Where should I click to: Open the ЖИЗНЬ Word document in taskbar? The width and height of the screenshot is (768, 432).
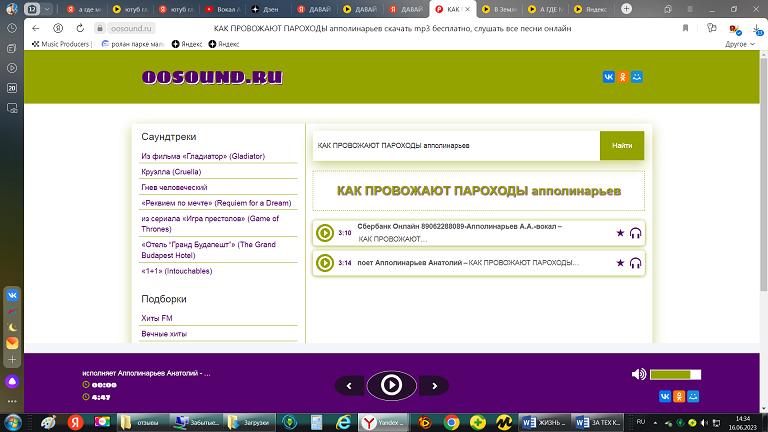(544, 422)
